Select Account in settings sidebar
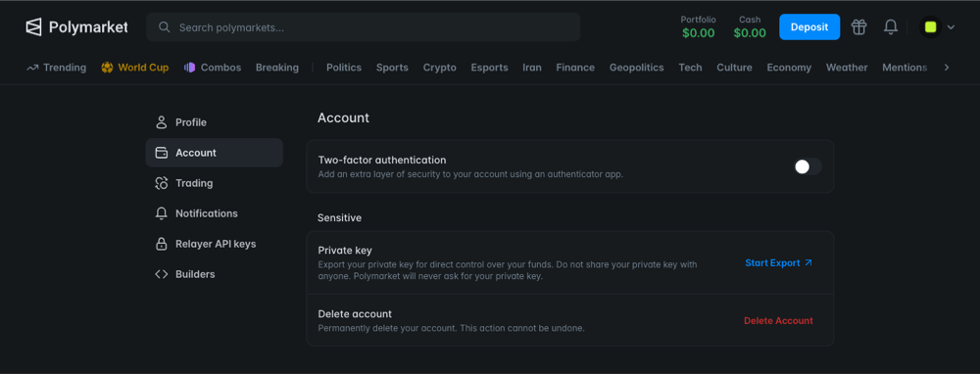980x374 pixels. (215, 153)
